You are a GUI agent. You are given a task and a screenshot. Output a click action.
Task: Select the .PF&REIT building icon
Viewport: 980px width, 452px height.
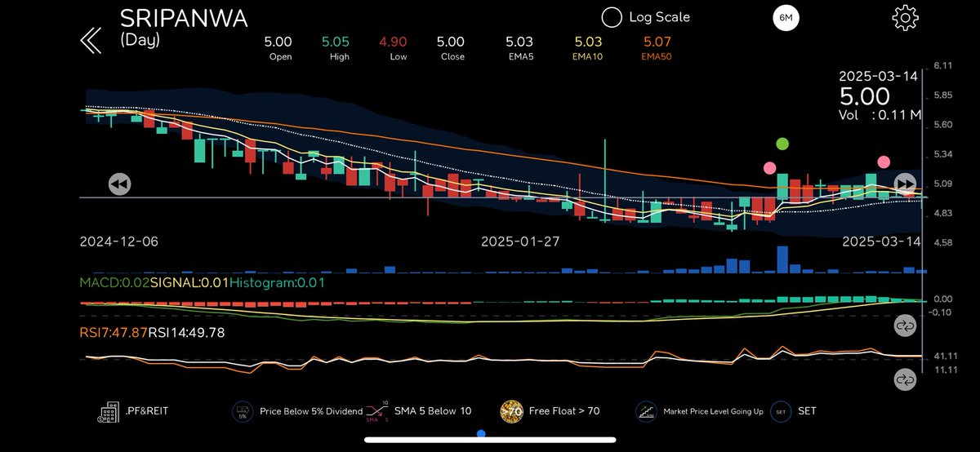click(108, 411)
